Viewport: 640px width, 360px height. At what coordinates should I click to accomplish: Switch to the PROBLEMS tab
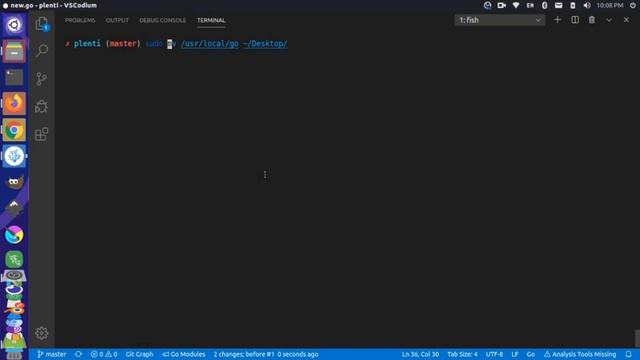[x=80, y=20]
